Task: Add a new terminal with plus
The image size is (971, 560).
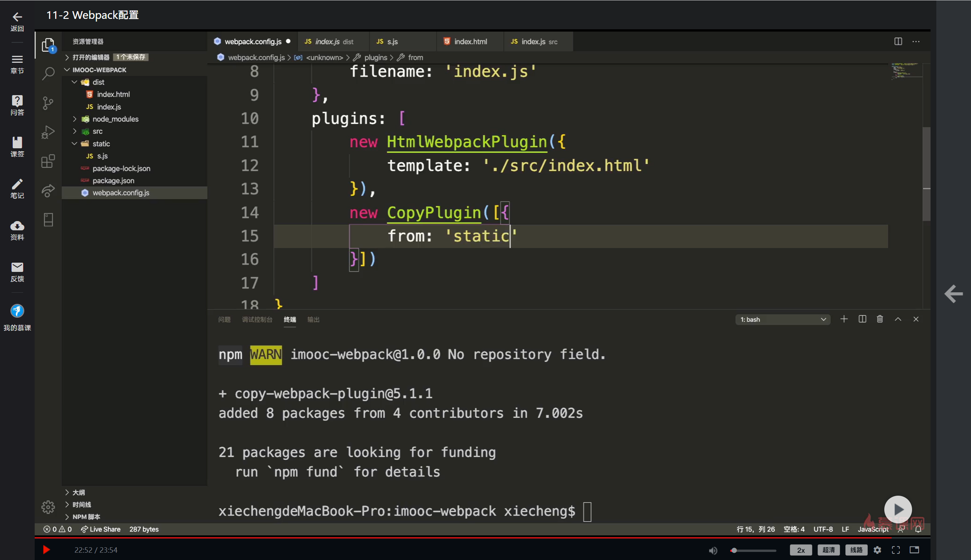Action: click(x=844, y=319)
